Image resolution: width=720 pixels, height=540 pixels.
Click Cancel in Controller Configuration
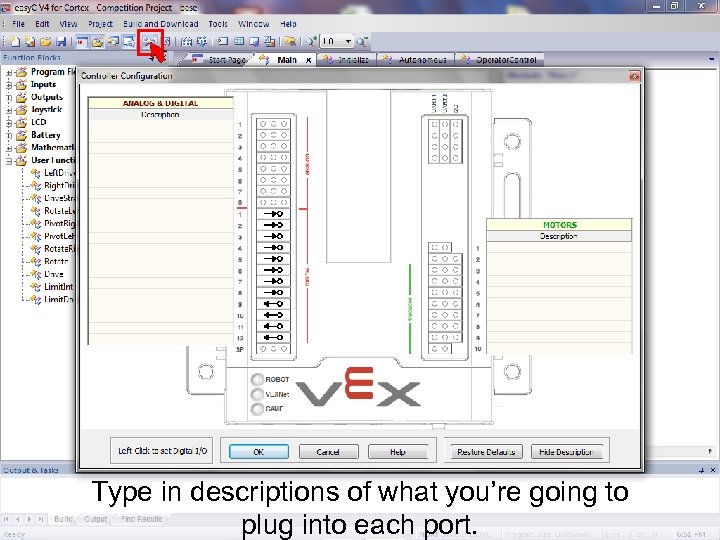point(328,452)
